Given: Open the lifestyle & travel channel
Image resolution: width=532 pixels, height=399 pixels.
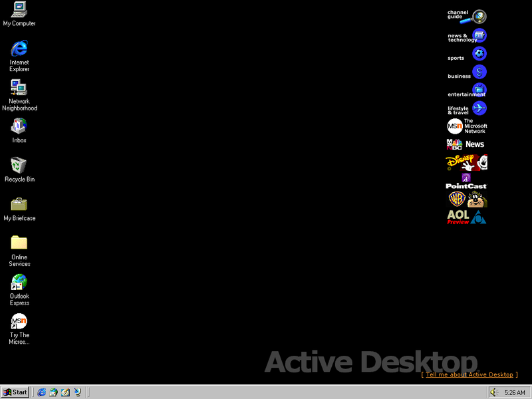Looking at the screenshot, I should point(467,108).
